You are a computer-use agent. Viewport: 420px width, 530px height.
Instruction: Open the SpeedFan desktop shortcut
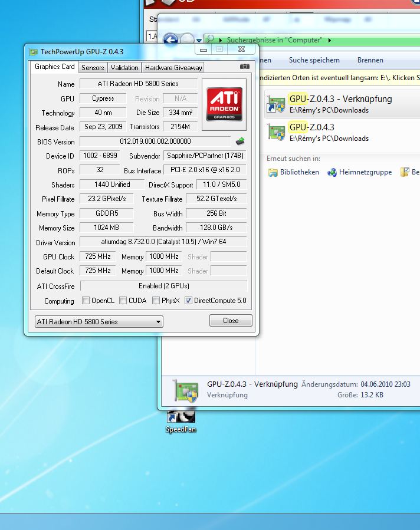(181, 421)
